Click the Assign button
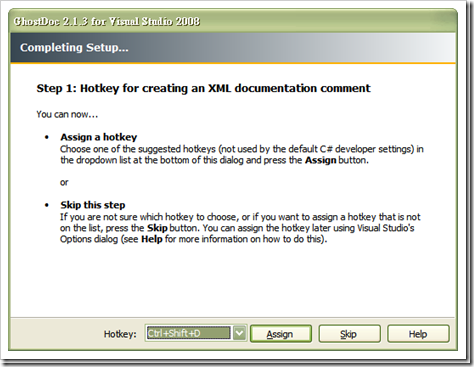This screenshot has width=474, height=367. coord(281,334)
